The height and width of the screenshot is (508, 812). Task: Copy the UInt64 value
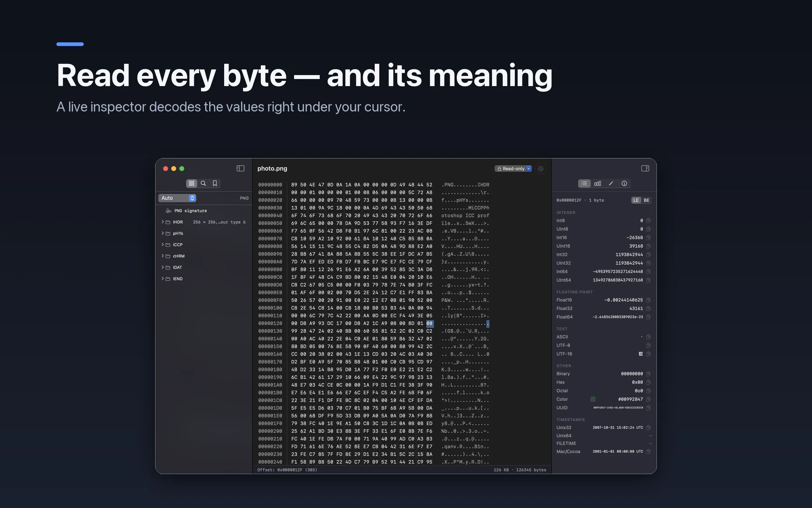[x=648, y=280]
